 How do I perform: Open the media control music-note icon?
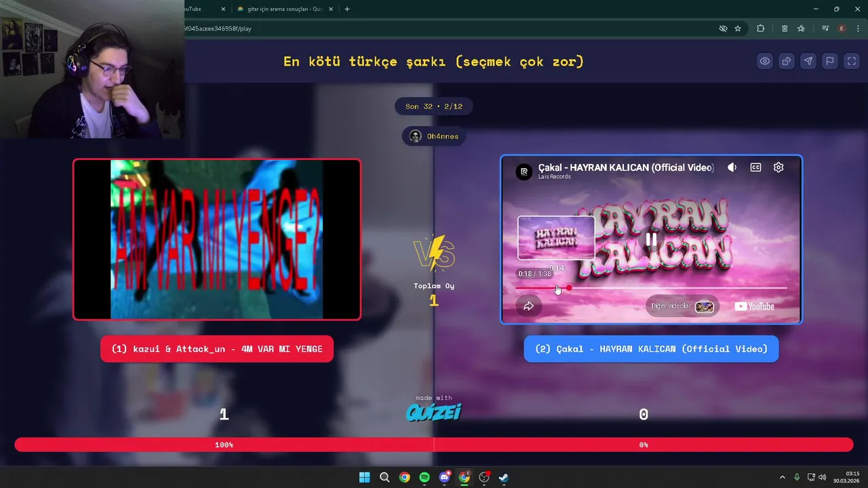tap(825, 28)
